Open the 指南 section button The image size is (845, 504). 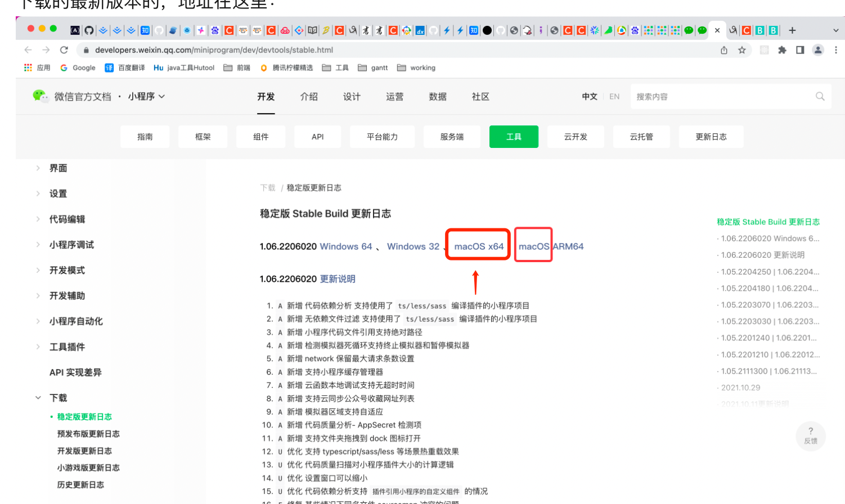[145, 137]
